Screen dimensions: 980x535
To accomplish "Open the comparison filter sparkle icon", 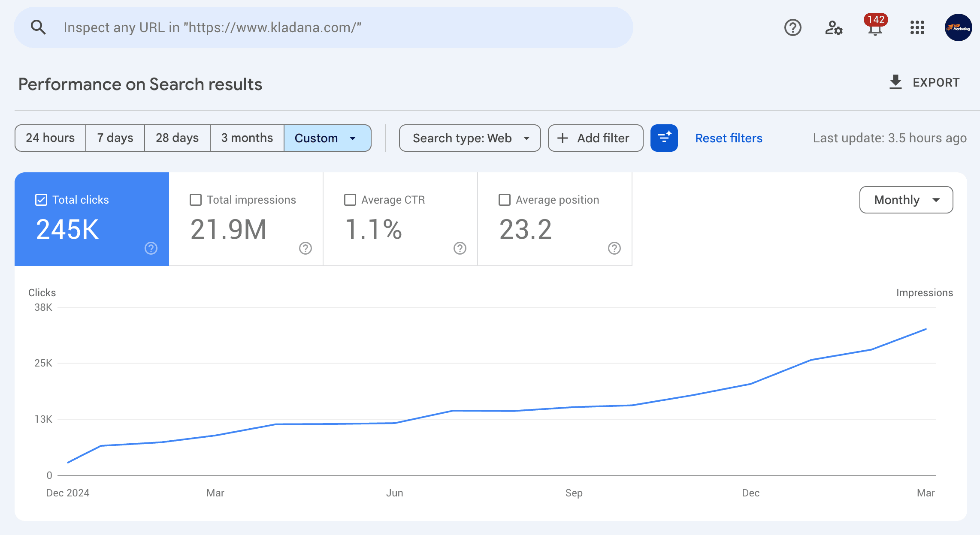I will [664, 138].
